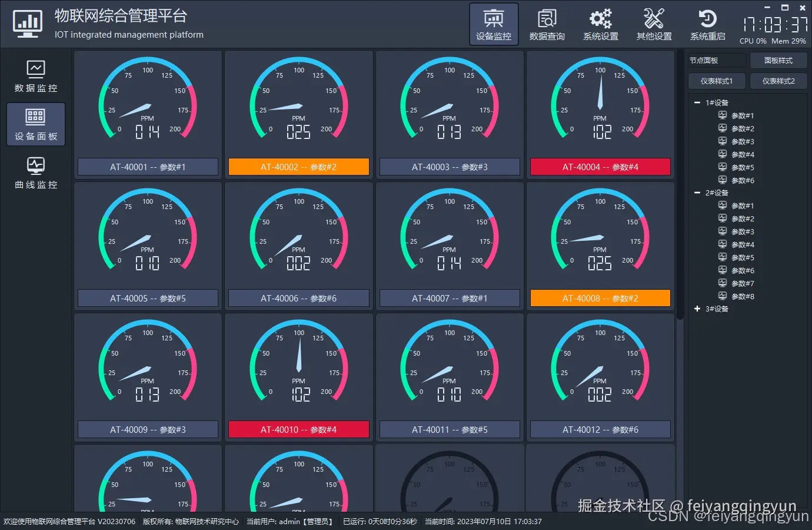Click icon of 参数#1 under 1#设备
812x530 pixels.
click(723, 115)
